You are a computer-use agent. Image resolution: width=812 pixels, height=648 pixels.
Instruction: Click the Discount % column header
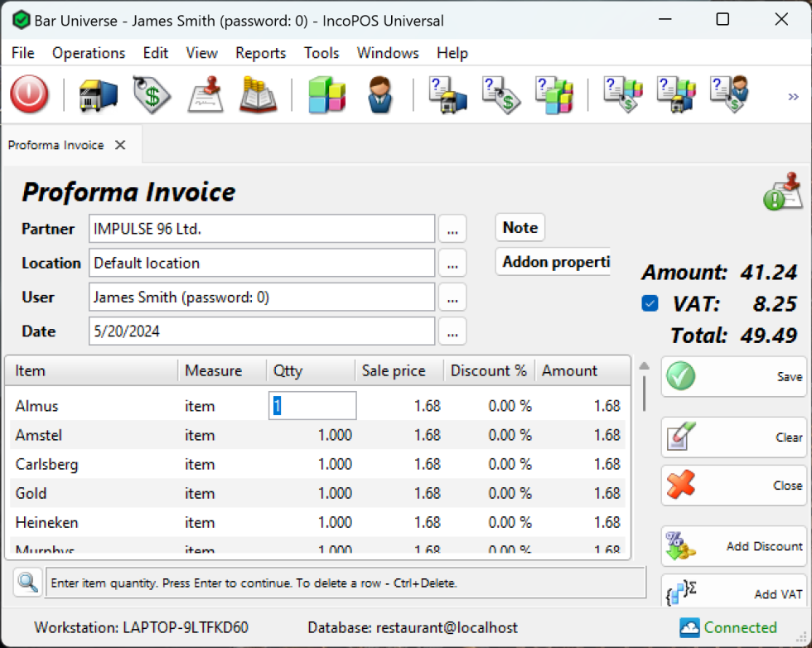(489, 371)
